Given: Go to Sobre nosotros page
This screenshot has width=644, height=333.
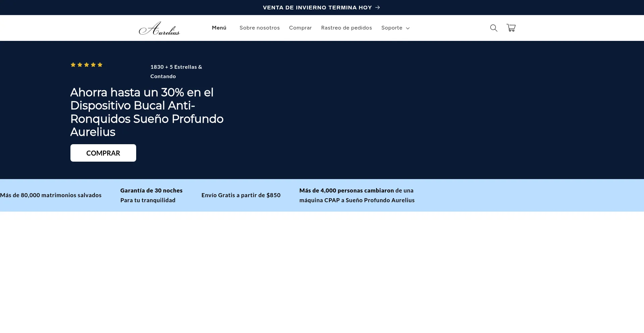Looking at the screenshot, I should tap(259, 28).
